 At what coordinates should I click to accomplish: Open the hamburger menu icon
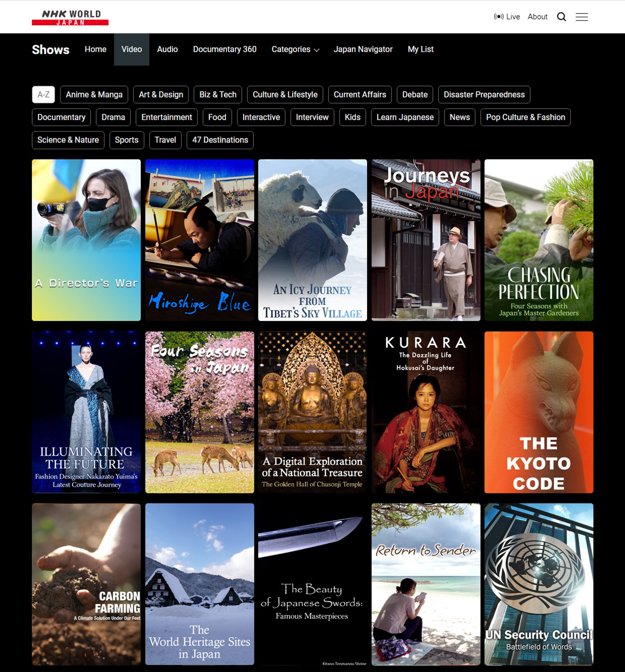click(582, 17)
